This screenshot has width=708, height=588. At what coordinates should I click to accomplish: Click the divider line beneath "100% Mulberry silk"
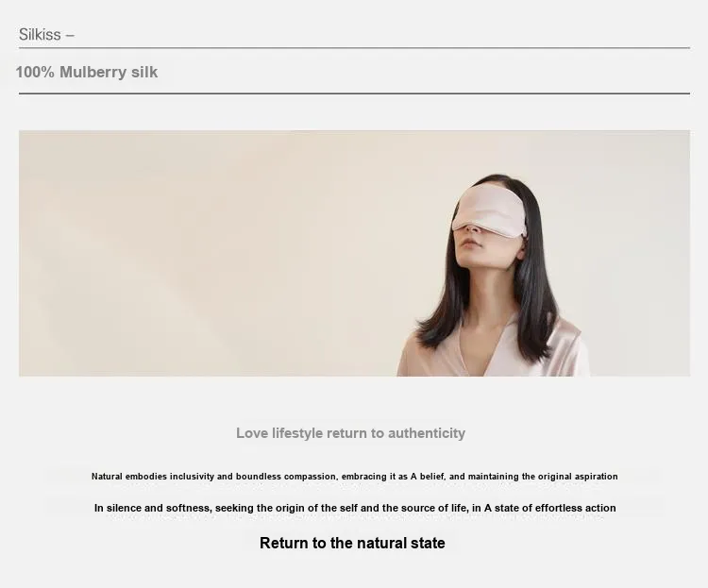[x=354, y=93]
